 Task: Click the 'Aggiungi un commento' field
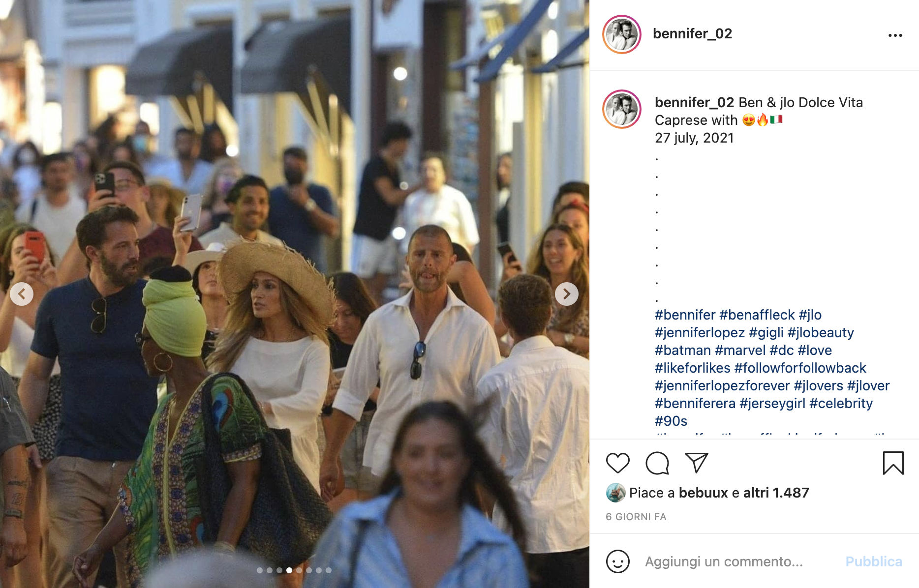[738, 561]
